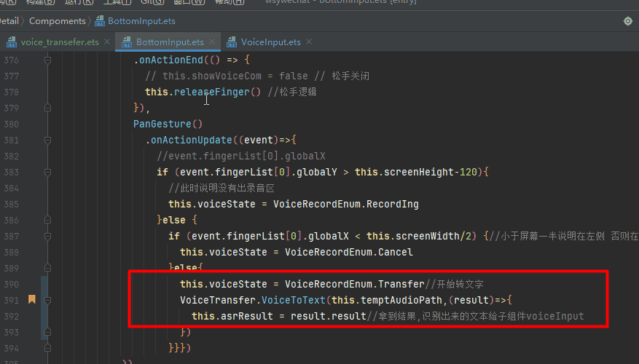Screen dimensions: 639x364
Task: Fold the if block at line 383
Action: (47, 172)
